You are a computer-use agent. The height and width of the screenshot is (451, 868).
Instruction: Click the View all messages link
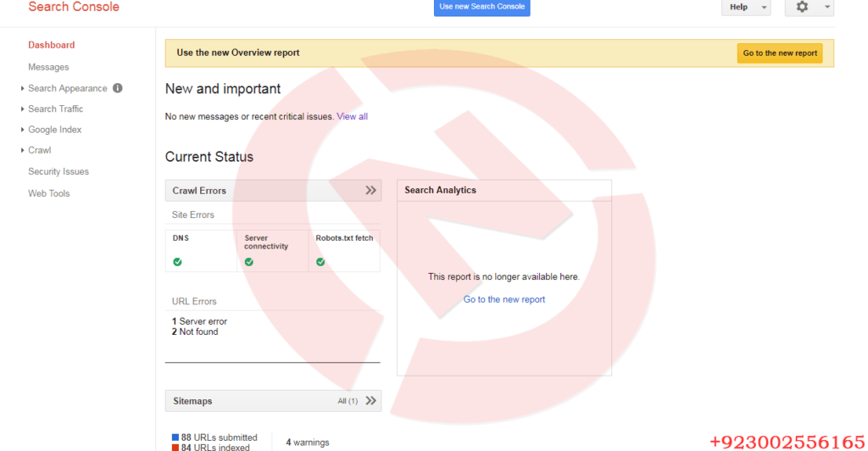pyautogui.click(x=352, y=116)
